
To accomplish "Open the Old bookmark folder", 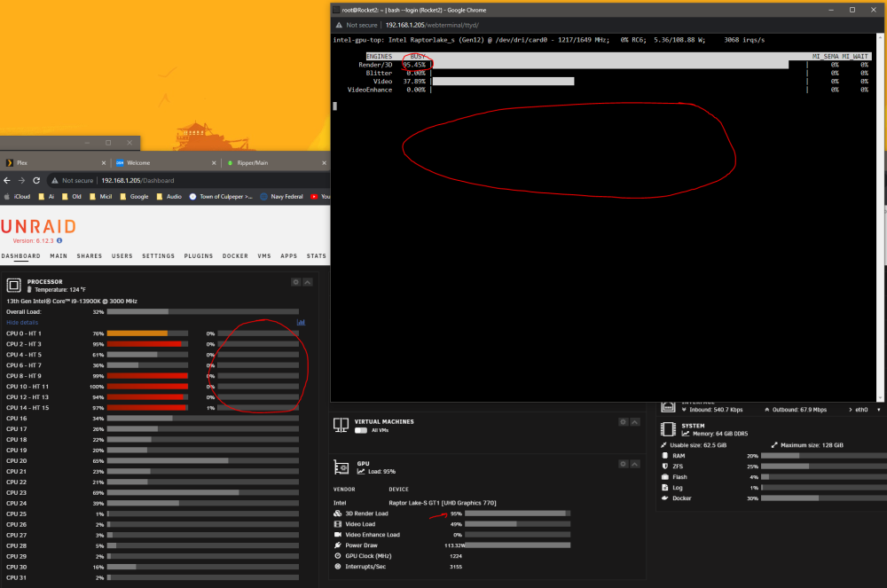I will click(x=71, y=197).
